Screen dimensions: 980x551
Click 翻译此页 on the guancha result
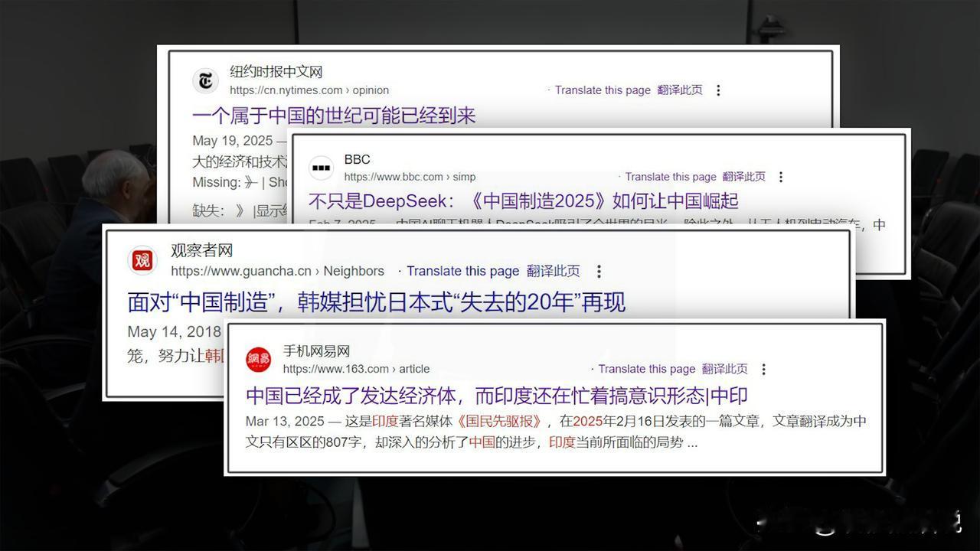pyautogui.click(x=554, y=271)
